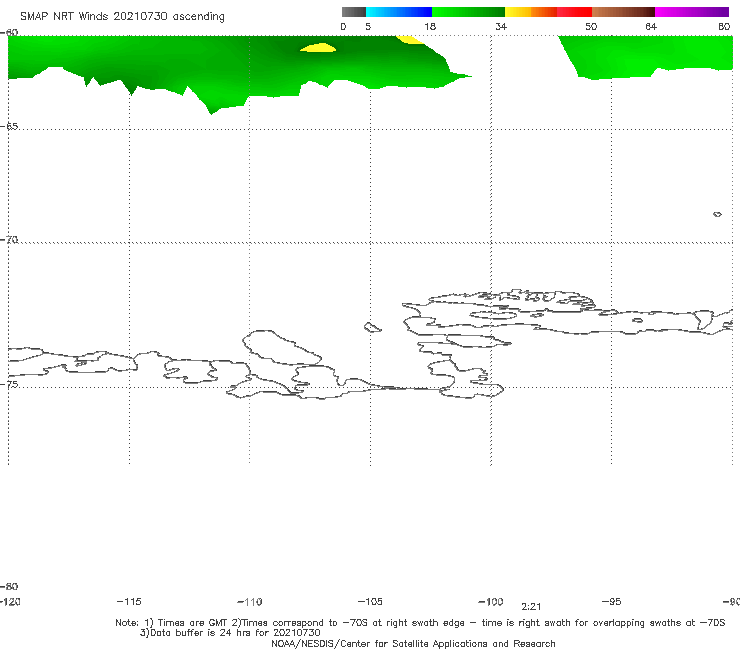
Task: Click the swath time label '2:21'
Action: [531, 607]
